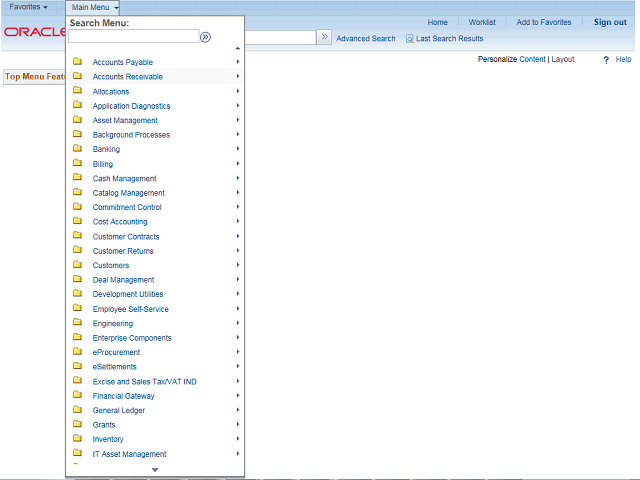
Task: Select Excise and Sales Tax/VAT IND entry
Action: pyautogui.click(x=144, y=382)
